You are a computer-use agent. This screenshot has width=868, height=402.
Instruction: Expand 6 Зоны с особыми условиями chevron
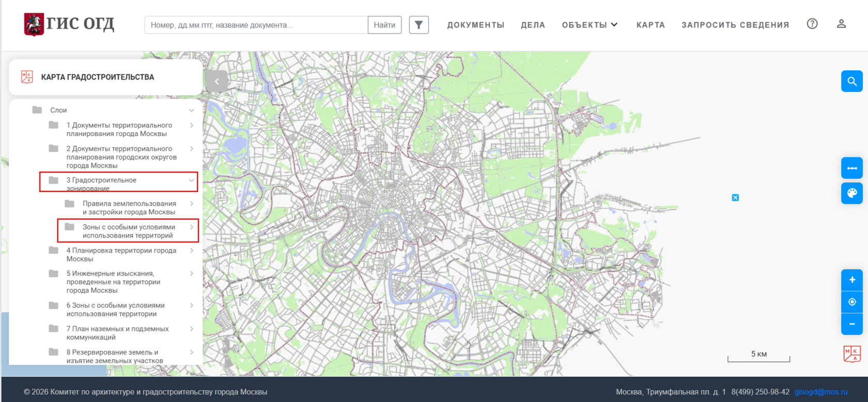(x=192, y=305)
